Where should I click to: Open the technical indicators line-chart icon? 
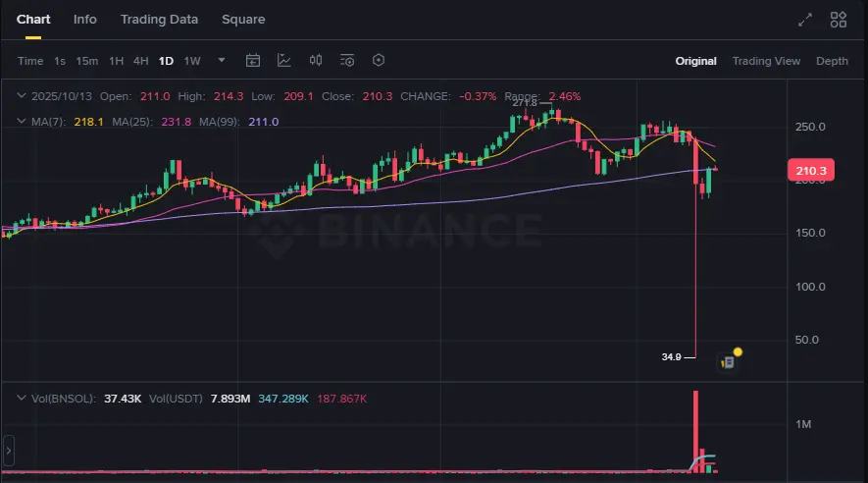[x=284, y=61]
